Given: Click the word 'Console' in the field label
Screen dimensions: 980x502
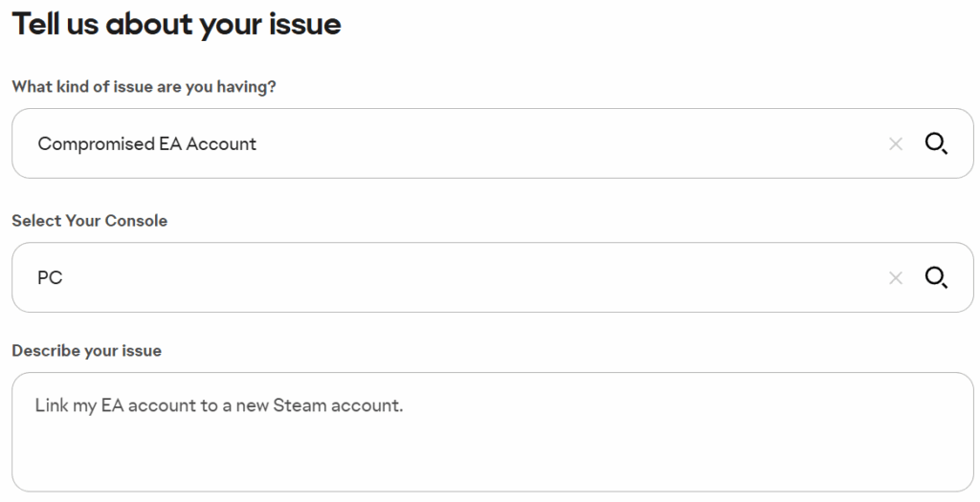Looking at the screenshot, I should click(x=136, y=221).
